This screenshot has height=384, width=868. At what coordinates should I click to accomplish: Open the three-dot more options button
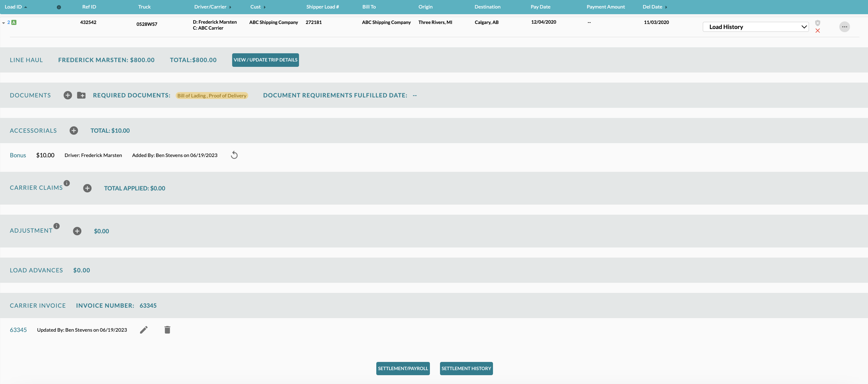[844, 27]
